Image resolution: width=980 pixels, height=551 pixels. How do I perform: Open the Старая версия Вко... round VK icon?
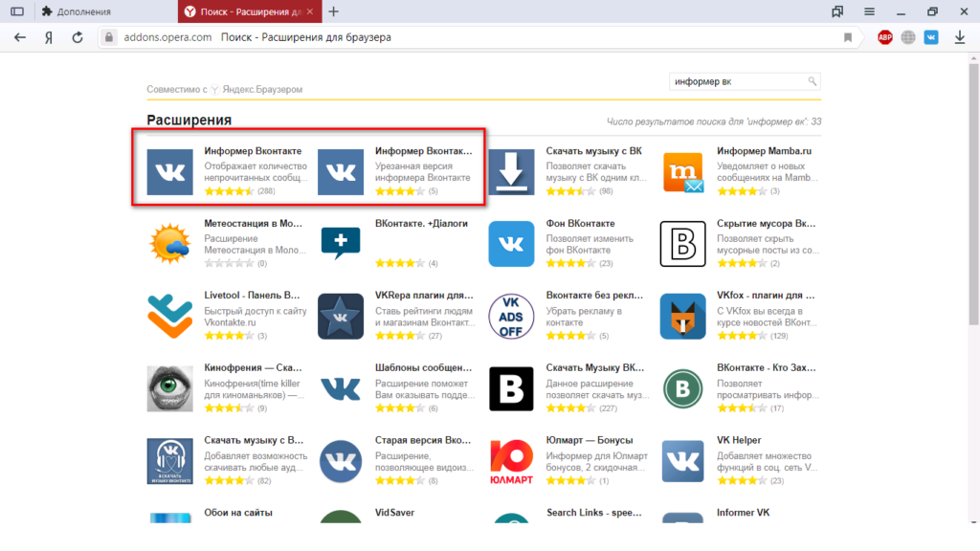(x=341, y=461)
